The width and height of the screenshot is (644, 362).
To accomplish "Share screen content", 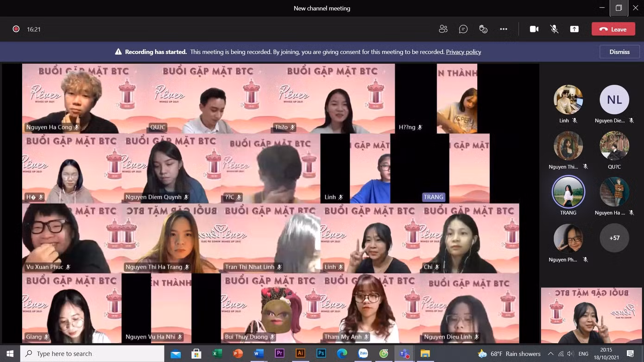I will click(x=574, y=29).
